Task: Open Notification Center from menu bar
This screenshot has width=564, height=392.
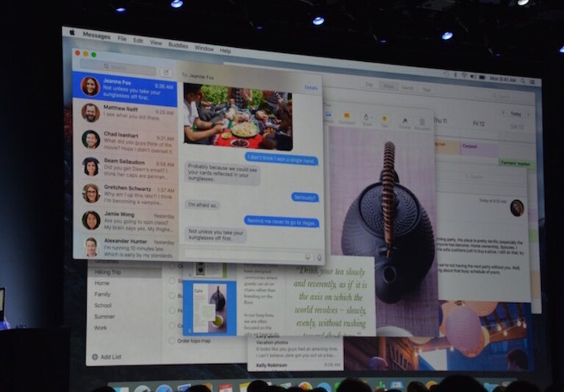Action: pos(532,82)
